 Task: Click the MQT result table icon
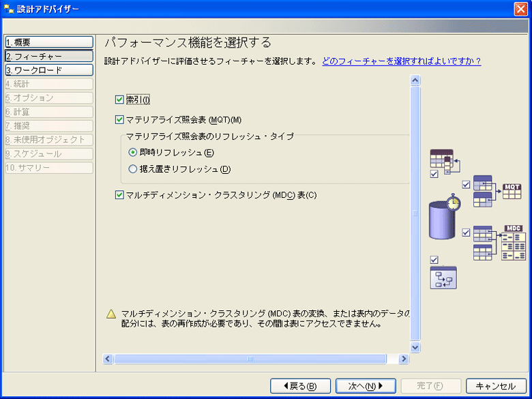512,192
